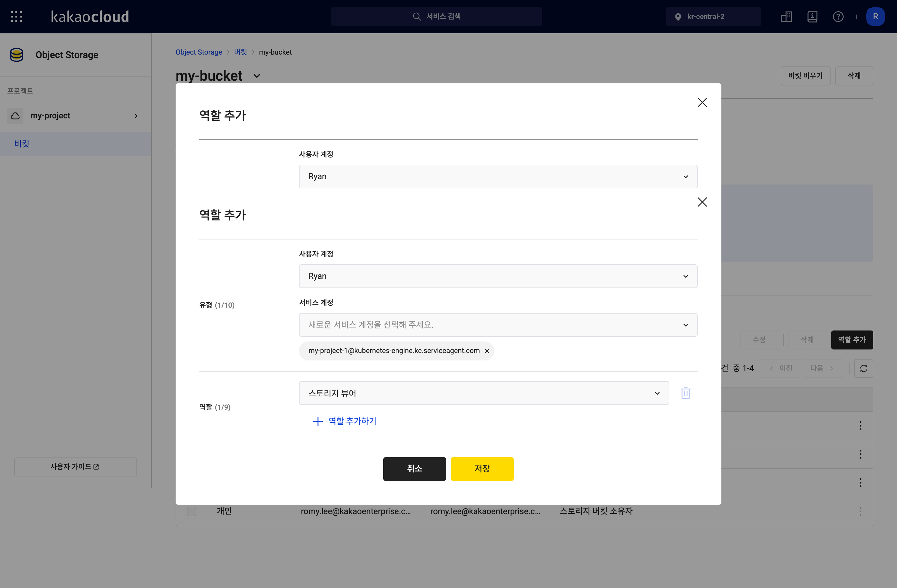
Task: Click top-right 삭제 bucket button
Action: pyautogui.click(x=854, y=76)
